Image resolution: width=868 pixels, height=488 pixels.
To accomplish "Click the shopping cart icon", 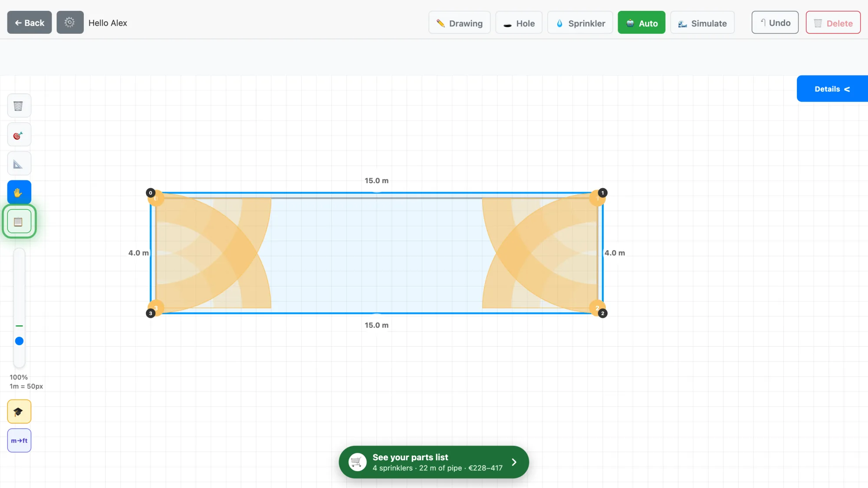I will (357, 462).
